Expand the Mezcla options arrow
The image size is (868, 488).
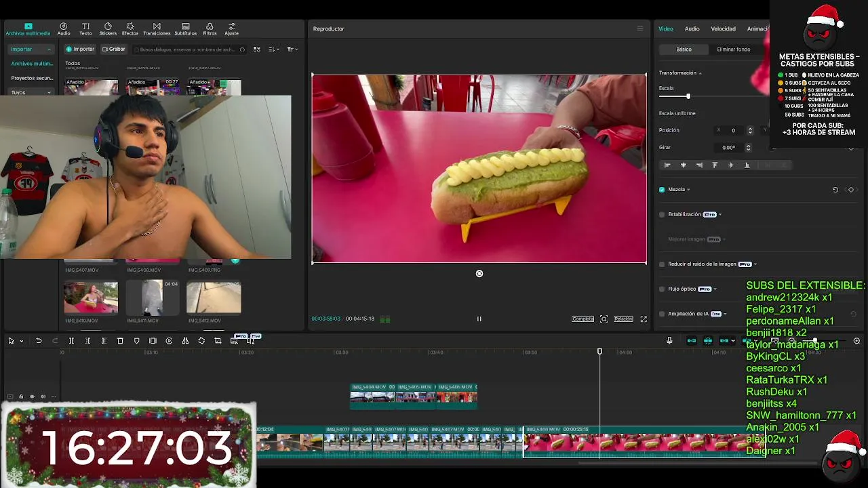pyautogui.click(x=688, y=190)
